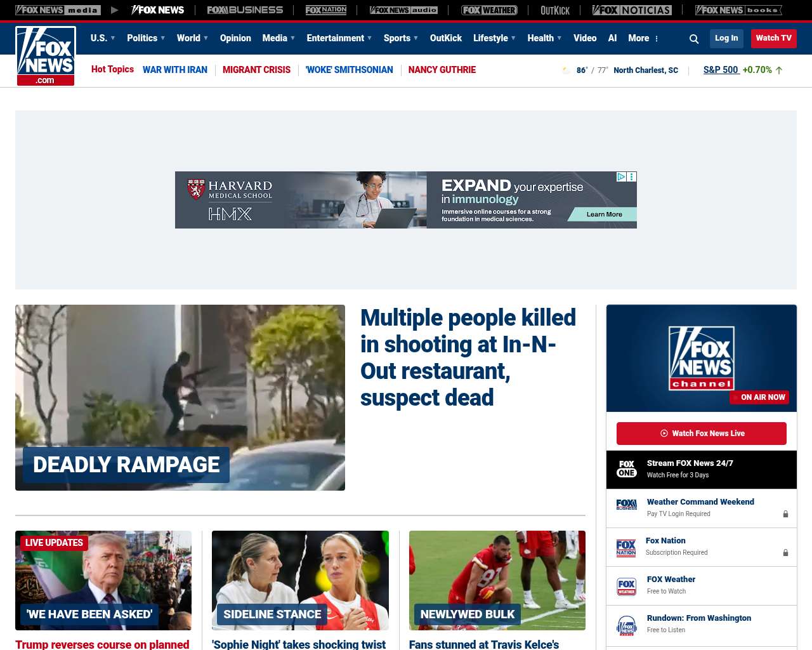Open the DEADLY RAMPAGE story thumbnail
The height and width of the screenshot is (650, 812).
click(x=180, y=397)
